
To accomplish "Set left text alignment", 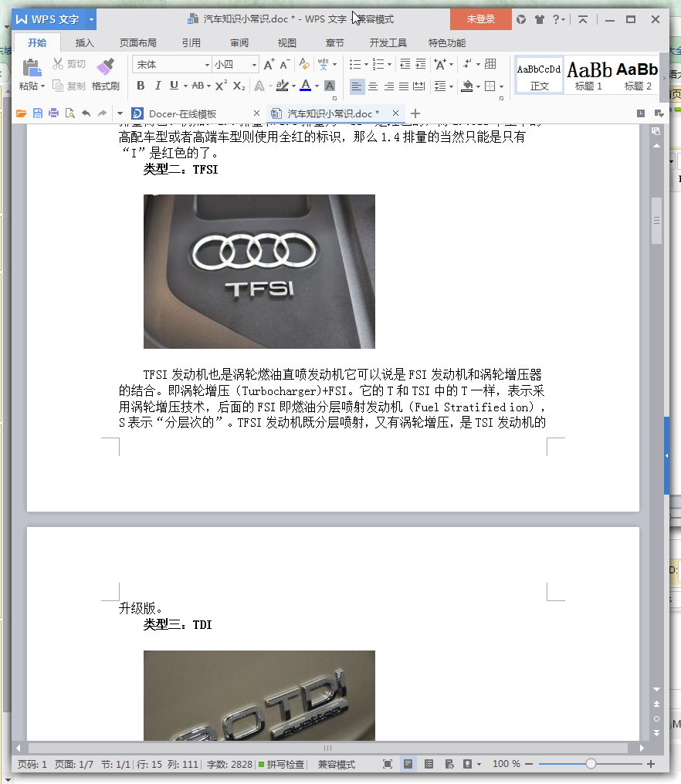I will pos(356,86).
